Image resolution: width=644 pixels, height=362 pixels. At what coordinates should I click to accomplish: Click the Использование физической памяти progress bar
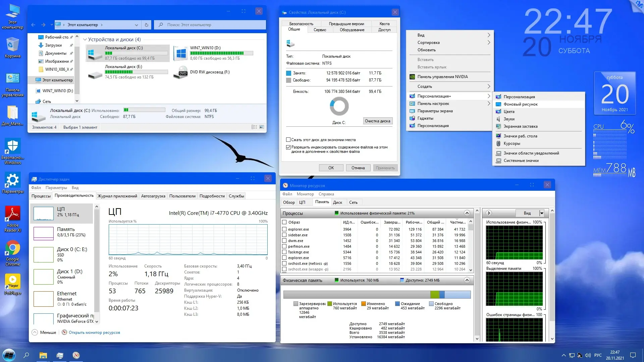click(x=376, y=213)
